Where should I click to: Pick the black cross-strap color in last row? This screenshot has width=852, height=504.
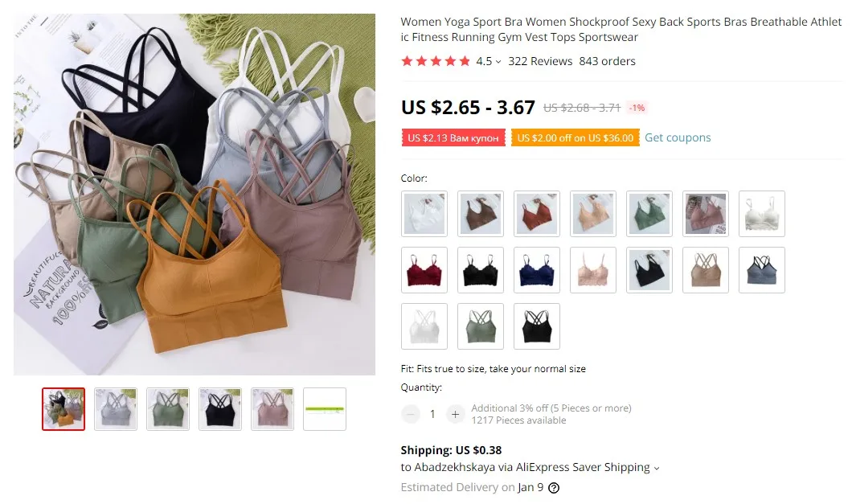[x=537, y=326]
